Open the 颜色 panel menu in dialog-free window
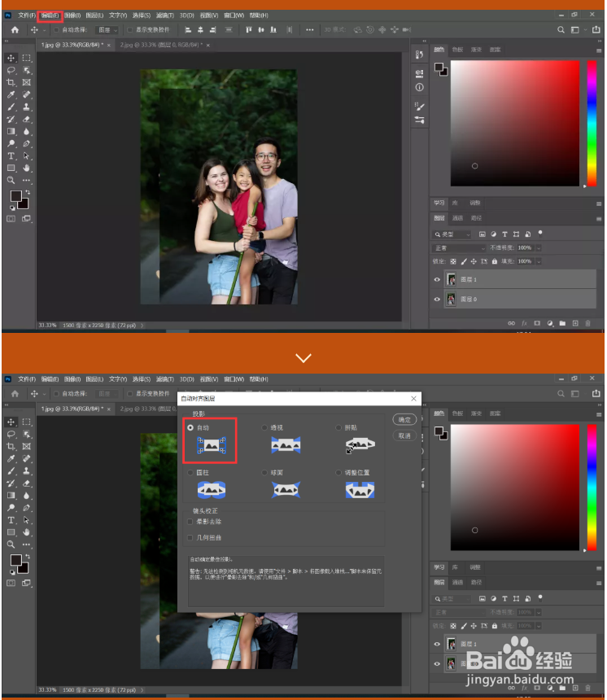Image resolution: width=607 pixels, height=700 pixels. click(x=599, y=50)
